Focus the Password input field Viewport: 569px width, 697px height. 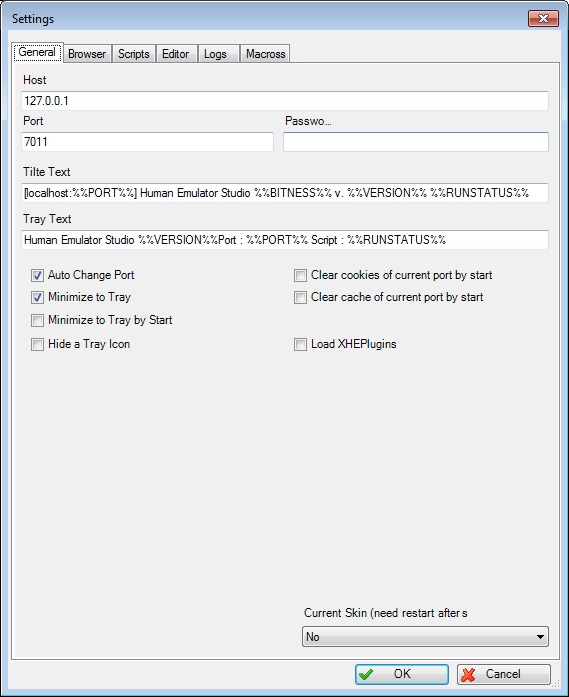pos(416,142)
